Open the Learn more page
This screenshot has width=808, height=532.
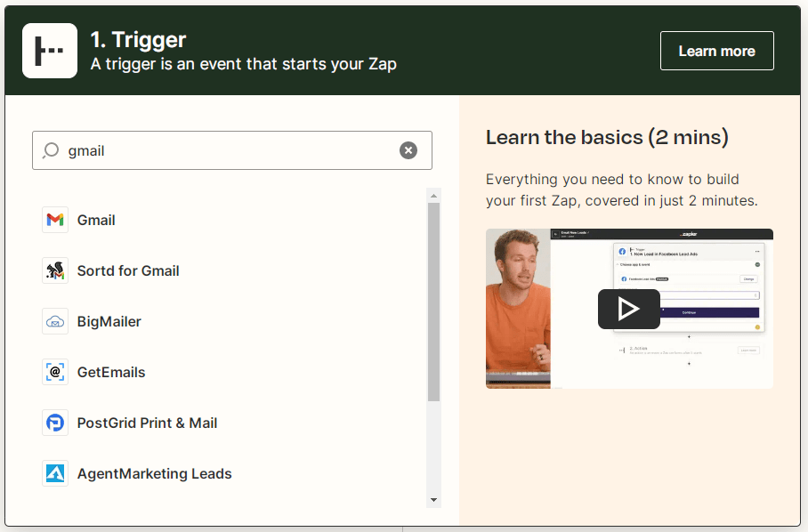(x=716, y=51)
